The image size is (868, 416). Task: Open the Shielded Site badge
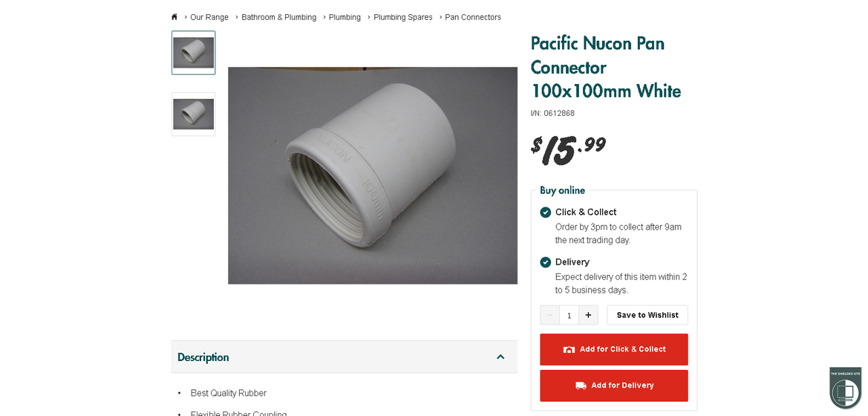click(845, 387)
